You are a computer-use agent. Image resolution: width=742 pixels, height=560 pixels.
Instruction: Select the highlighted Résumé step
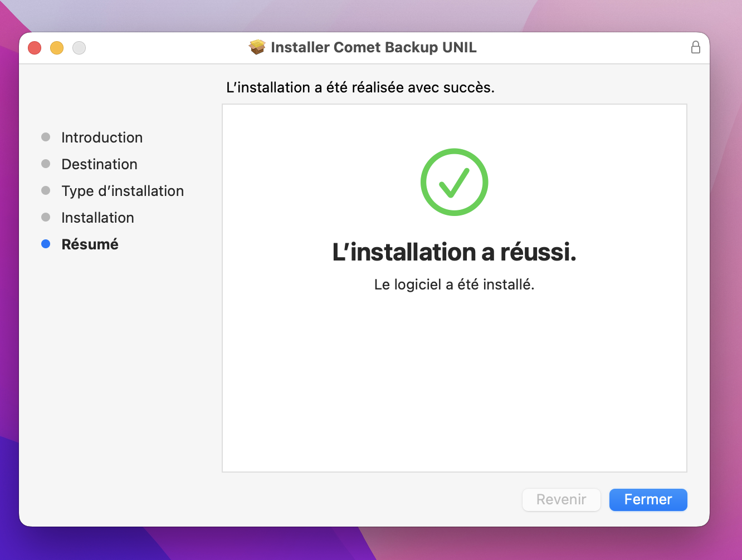coord(90,244)
